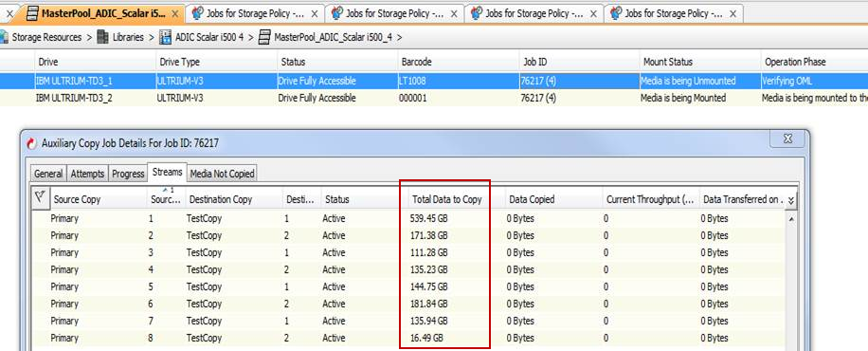Screen dimensions: 868x351
Task: Click the scroll up arrow in the Streams list
Action: coord(790,219)
